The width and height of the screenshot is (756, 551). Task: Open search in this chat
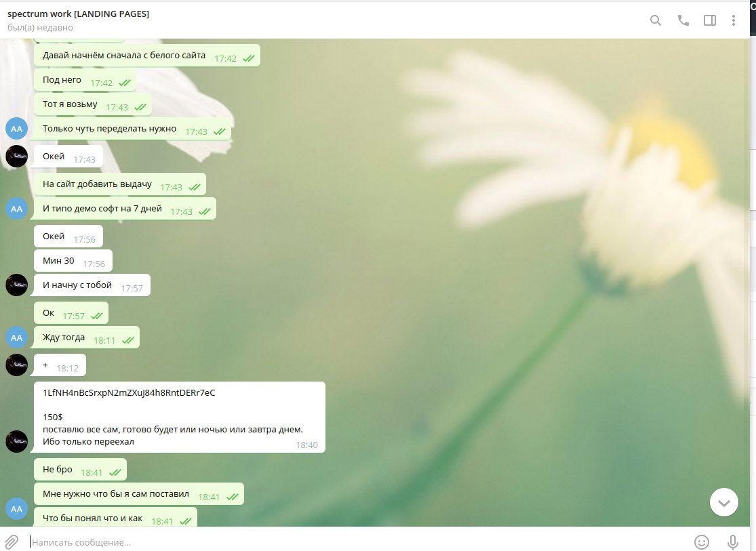655,20
